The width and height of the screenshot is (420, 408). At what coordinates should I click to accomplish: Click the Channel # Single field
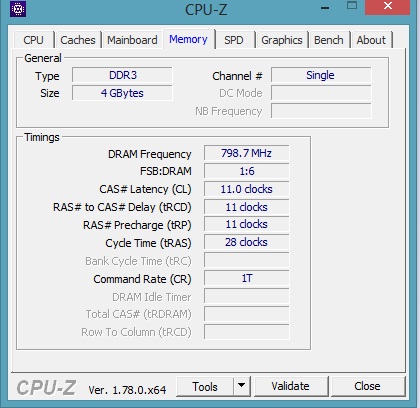[321, 75]
